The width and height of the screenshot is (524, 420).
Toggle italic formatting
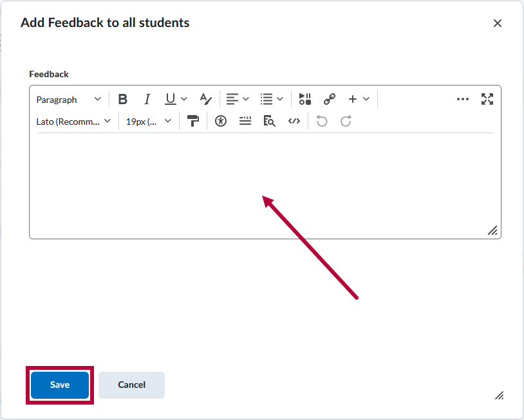coord(147,99)
